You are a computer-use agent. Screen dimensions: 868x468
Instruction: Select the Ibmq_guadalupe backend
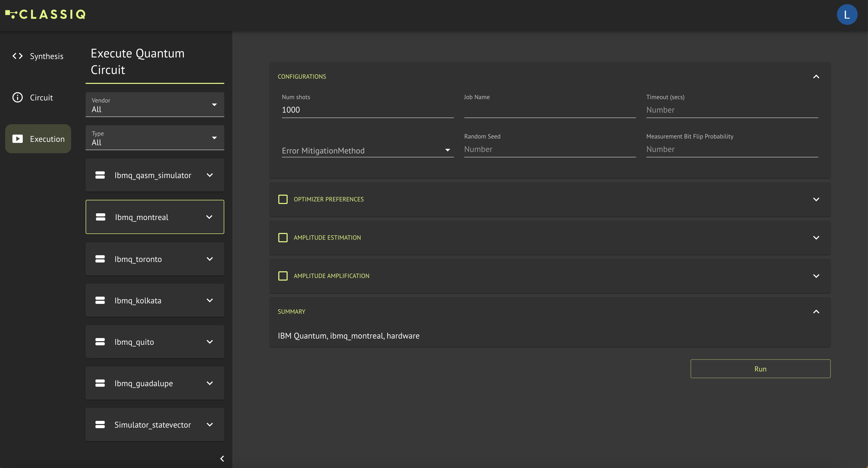click(155, 383)
